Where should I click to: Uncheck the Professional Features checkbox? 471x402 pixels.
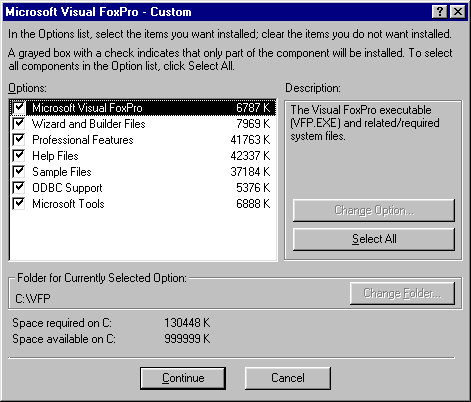[19, 139]
